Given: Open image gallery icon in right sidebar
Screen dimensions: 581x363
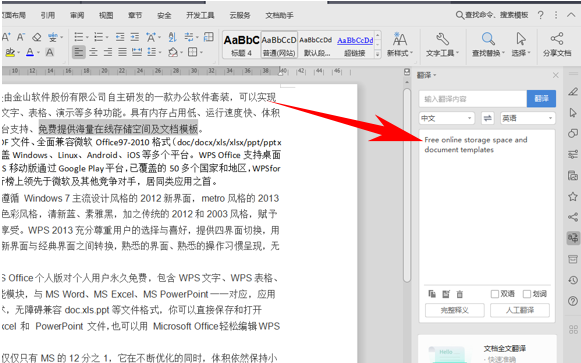Looking at the screenshot, I should pos(573,175).
